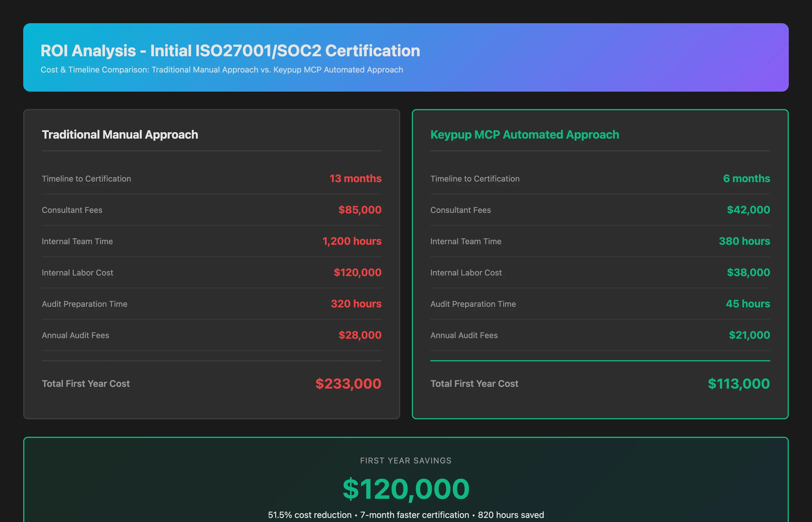
Task: Select the 380 hours team time value
Action: (x=744, y=241)
